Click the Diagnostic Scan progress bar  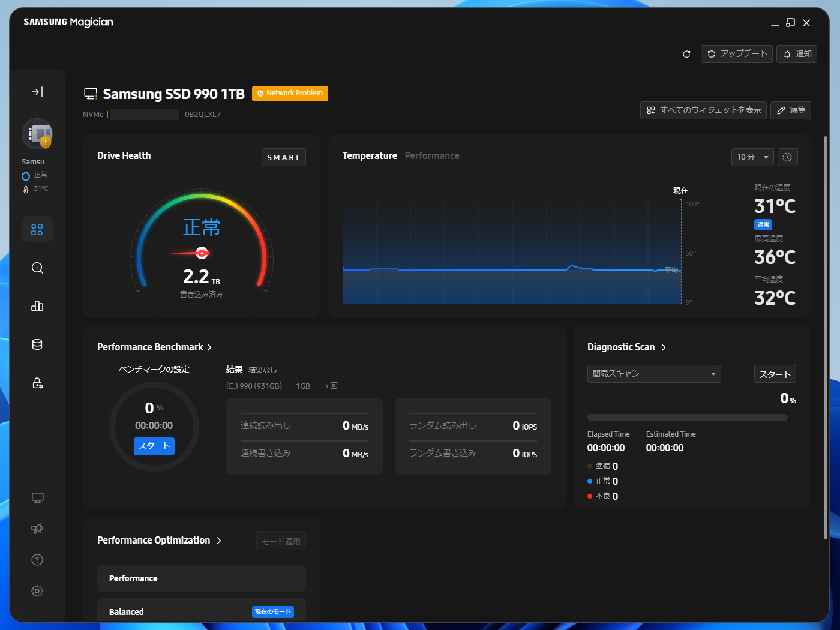[x=688, y=418]
